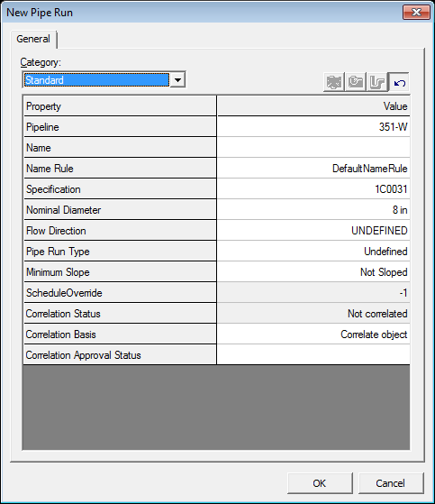This screenshot has width=435, height=504.
Task: Select the Pipeline value 351-W
Action: [x=313, y=126]
